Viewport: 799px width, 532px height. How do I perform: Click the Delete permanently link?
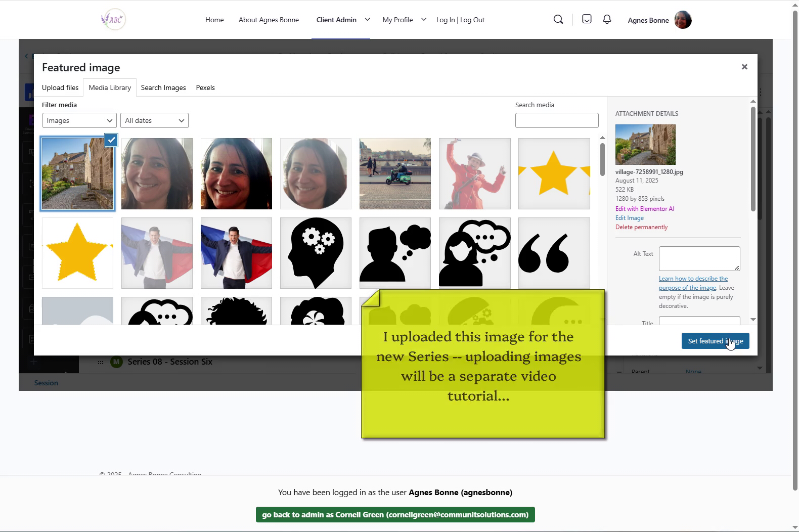641,227
